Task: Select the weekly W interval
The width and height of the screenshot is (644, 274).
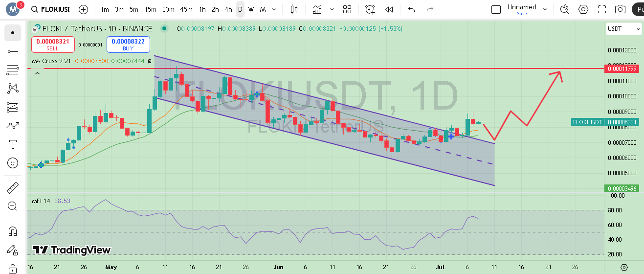Action: pyautogui.click(x=251, y=9)
